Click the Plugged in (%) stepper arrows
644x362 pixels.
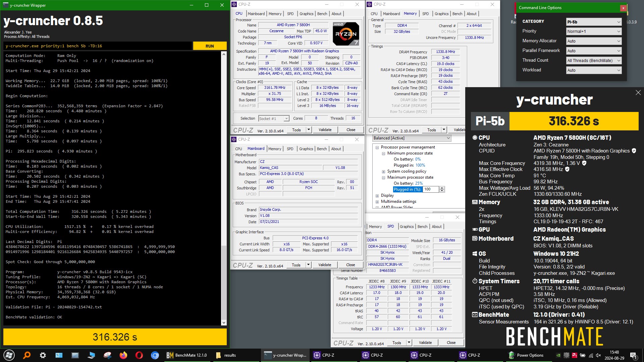click(x=442, y=189)
